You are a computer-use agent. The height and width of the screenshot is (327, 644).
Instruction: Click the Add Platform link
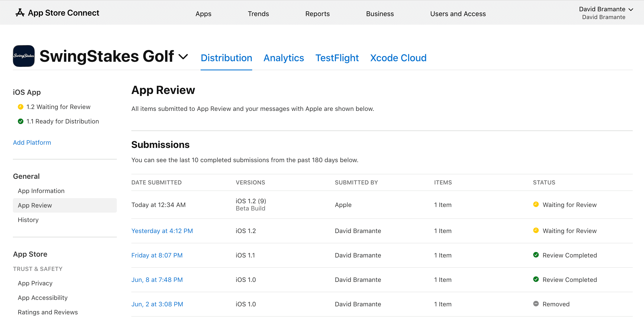[32, 143]
